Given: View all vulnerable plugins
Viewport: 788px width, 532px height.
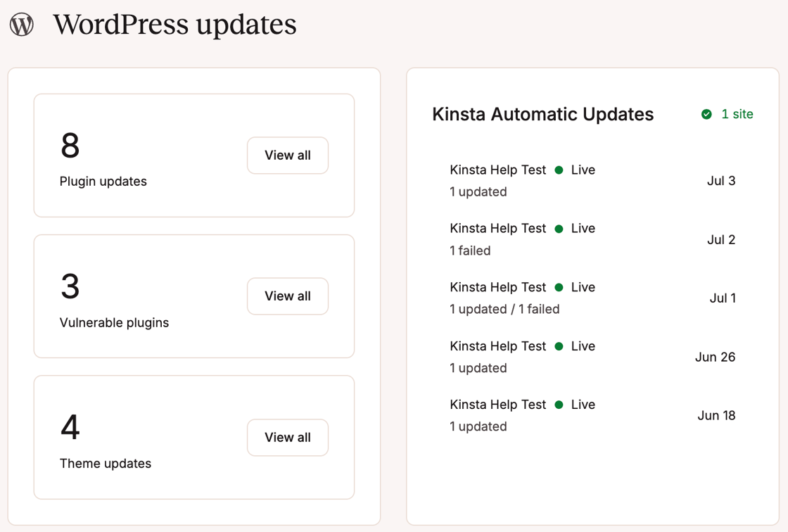Looking at the screenshot, I should click(x=288, y=296).
